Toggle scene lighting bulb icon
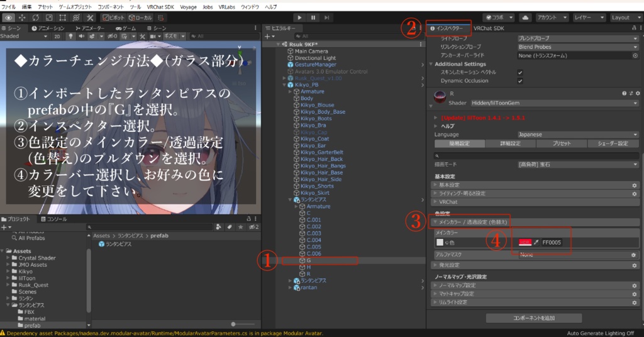644x337 pixels. (x=70, y=36)
